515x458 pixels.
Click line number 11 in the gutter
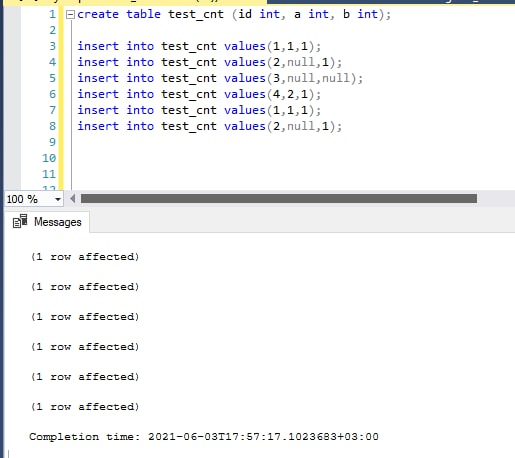tap(49, 174)
